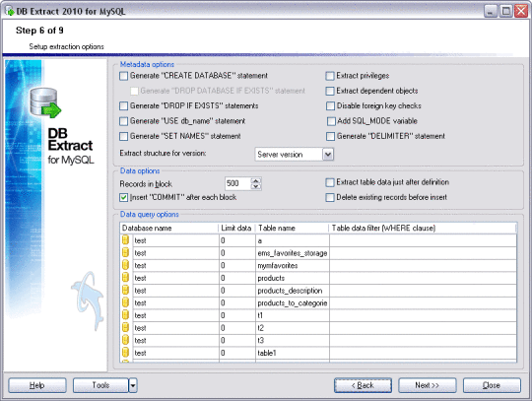Click the Limit data cell for products
The image size is (532, 401).
pyautogui.click(x=237, y=278)
